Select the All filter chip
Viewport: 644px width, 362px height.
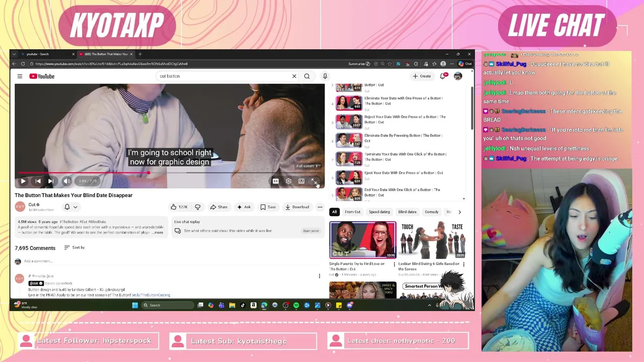click(x=335, y=212)
